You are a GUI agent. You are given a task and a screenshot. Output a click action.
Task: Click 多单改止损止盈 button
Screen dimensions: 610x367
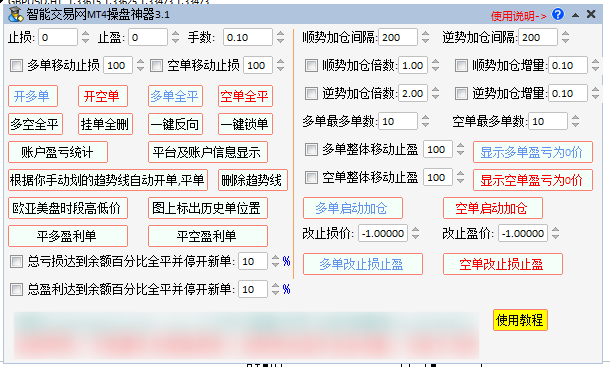(x=363, y=264)
